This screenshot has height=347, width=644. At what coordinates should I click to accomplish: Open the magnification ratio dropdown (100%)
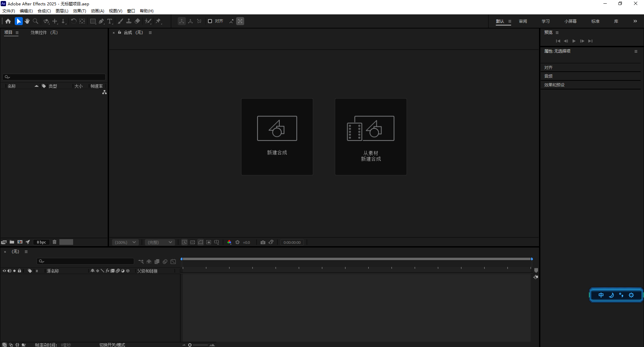(x=125, y=242)
